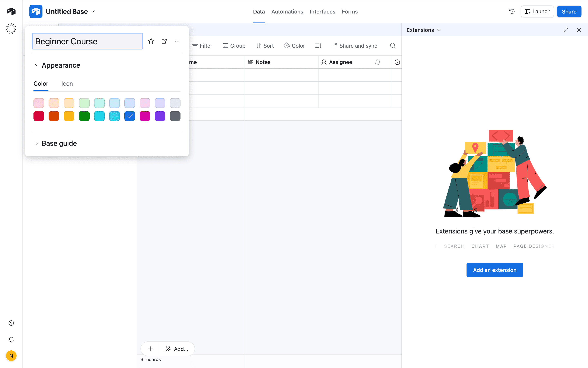This screenshot has width=588, height=368.
Task: Click the circled chevron column header icon
Action: point(397,62)
